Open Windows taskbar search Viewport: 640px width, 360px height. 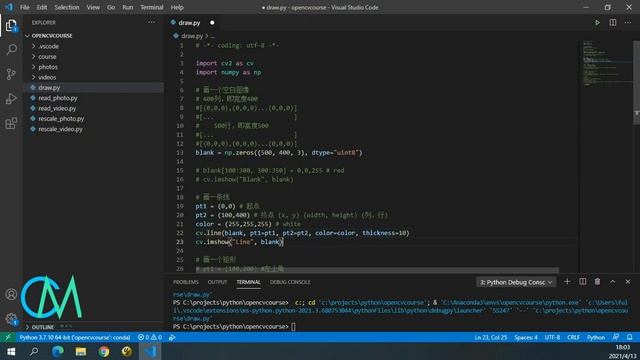(x=34, y=351)
